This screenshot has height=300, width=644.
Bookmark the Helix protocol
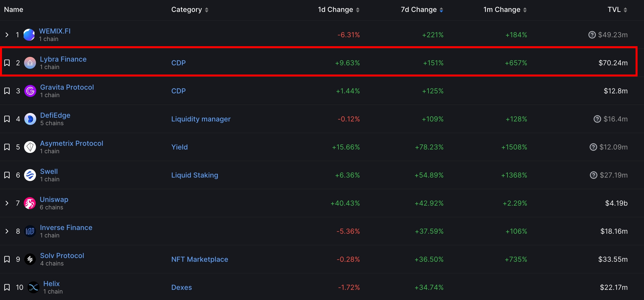coord(7,287)
